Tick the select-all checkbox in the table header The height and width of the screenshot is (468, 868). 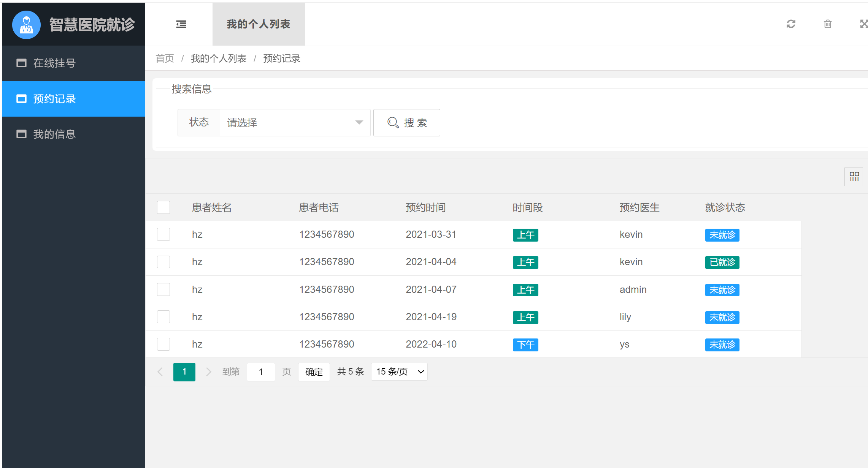tap(163, 207)
